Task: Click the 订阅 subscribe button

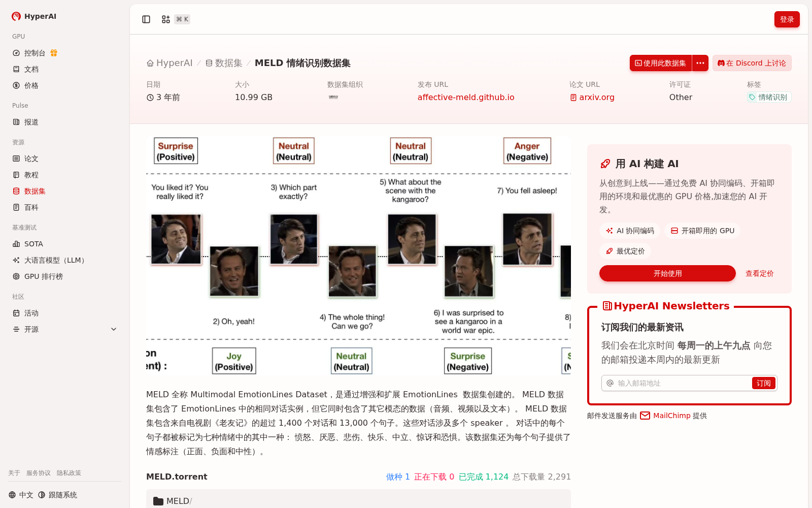Action: (763, 383)
